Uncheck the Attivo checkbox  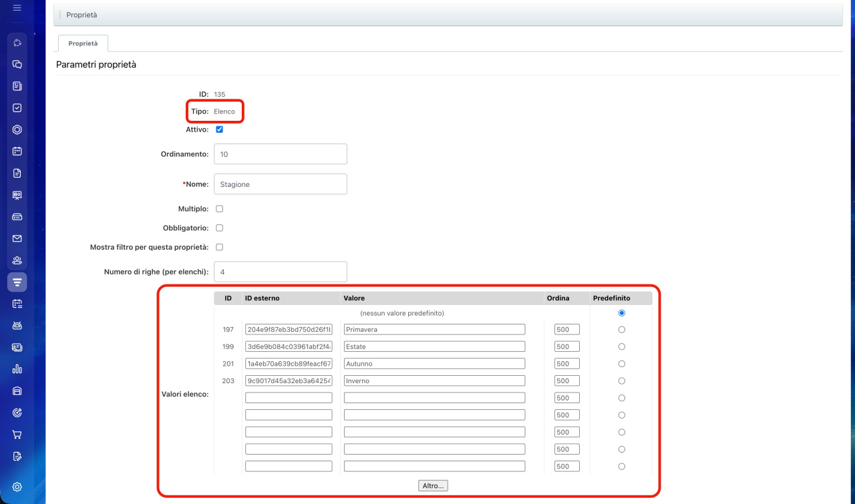(x=219, y=130)
